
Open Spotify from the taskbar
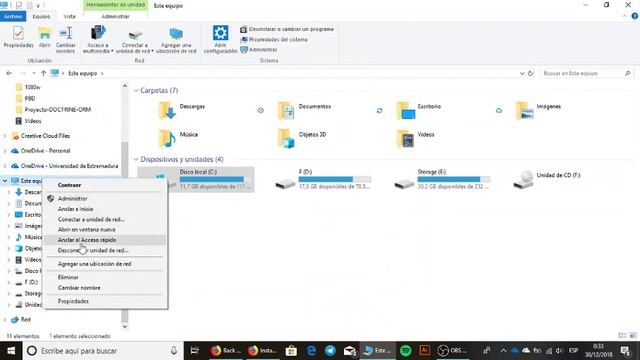[405, 351]
